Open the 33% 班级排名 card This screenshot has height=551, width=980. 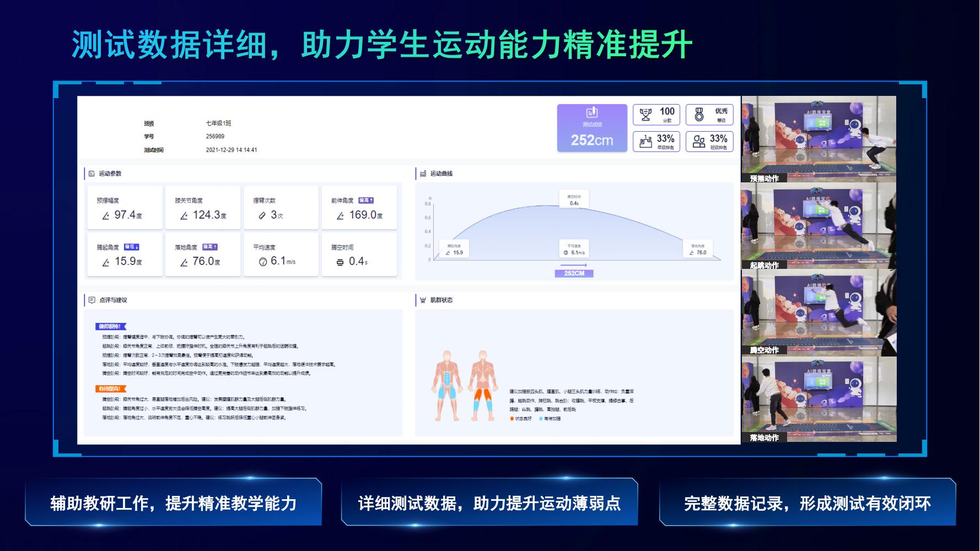[x=709, y=142]
